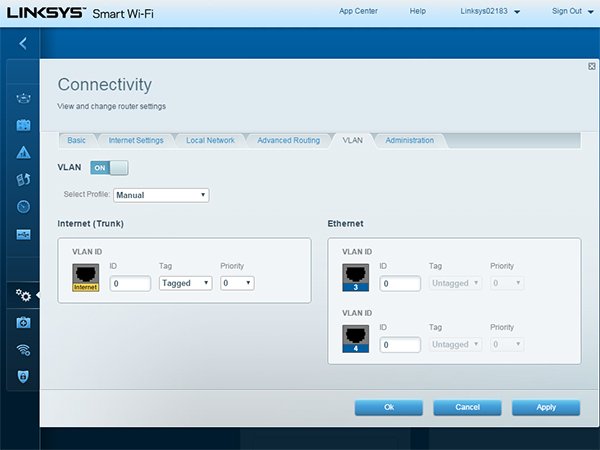Click the Internet (Trunk) heading
The height and width of the screenshot is (450, 600).
tap(90, 223)
